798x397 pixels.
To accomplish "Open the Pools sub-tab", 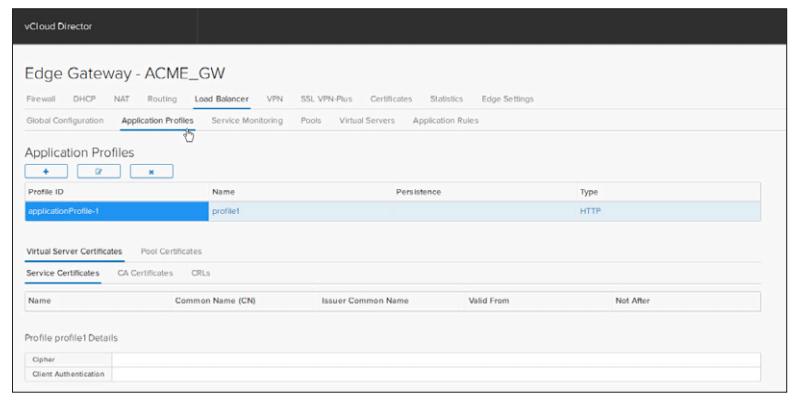I will pos(310,121).
